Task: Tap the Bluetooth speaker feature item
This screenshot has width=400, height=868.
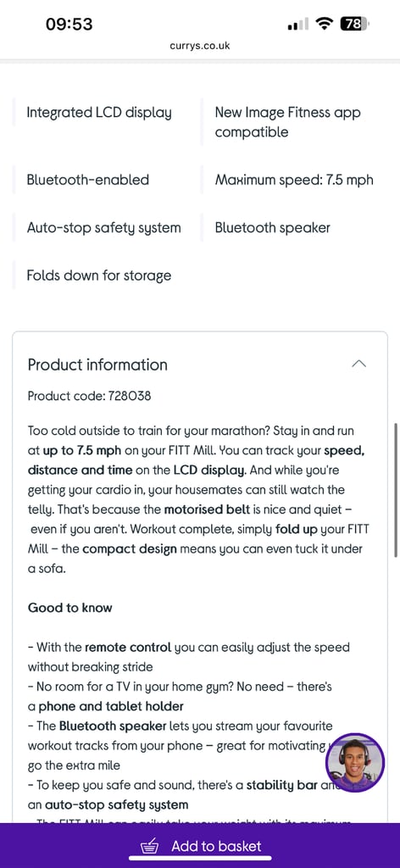Action: [273, 227]
